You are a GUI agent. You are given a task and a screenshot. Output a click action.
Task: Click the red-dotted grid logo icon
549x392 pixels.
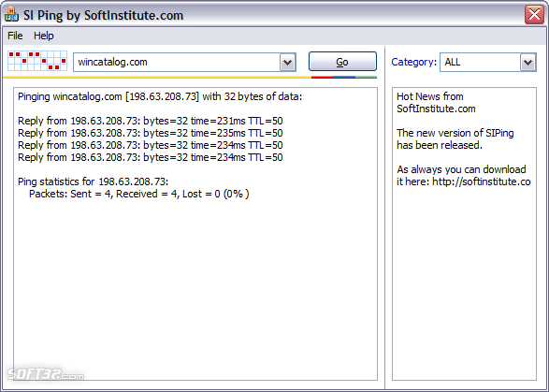37,61
